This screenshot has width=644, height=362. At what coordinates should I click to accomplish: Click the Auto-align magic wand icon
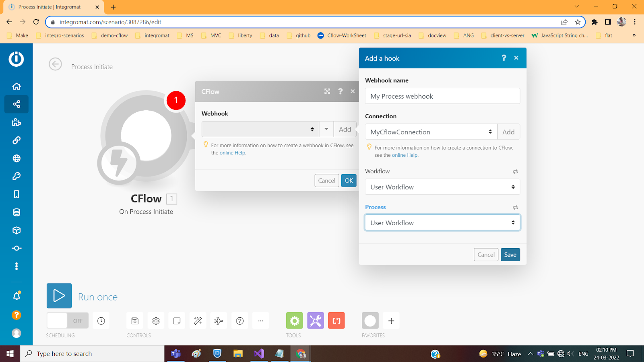pos(198,321)
